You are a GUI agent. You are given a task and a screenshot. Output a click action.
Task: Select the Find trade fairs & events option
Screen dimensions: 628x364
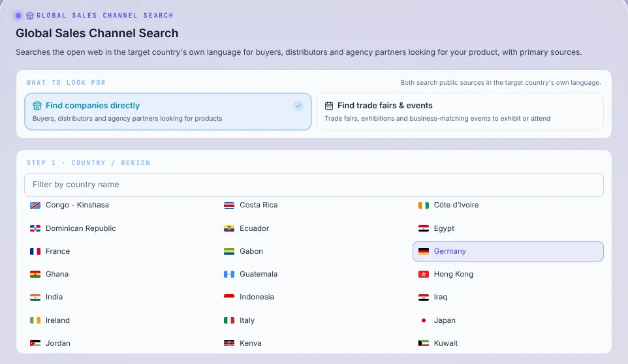(460, 112)
